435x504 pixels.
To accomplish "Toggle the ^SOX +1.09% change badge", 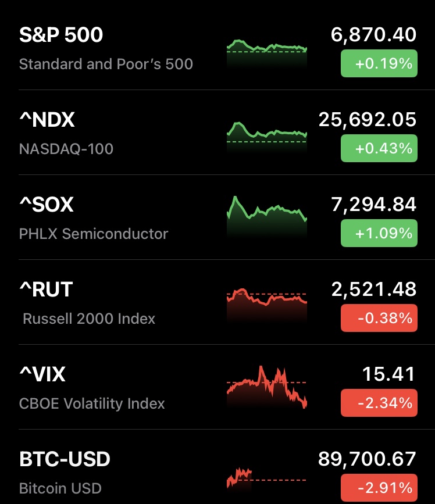I will point(379,234).
